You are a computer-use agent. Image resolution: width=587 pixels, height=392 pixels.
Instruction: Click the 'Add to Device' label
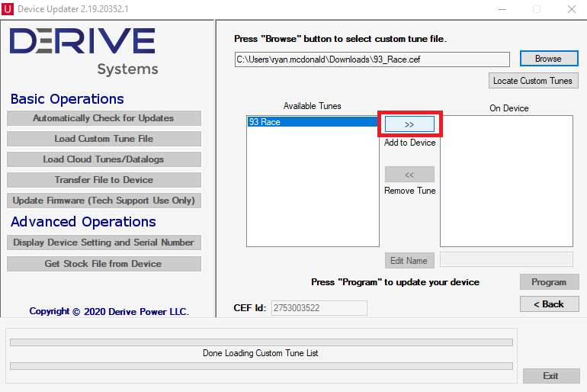pos(409,143)
